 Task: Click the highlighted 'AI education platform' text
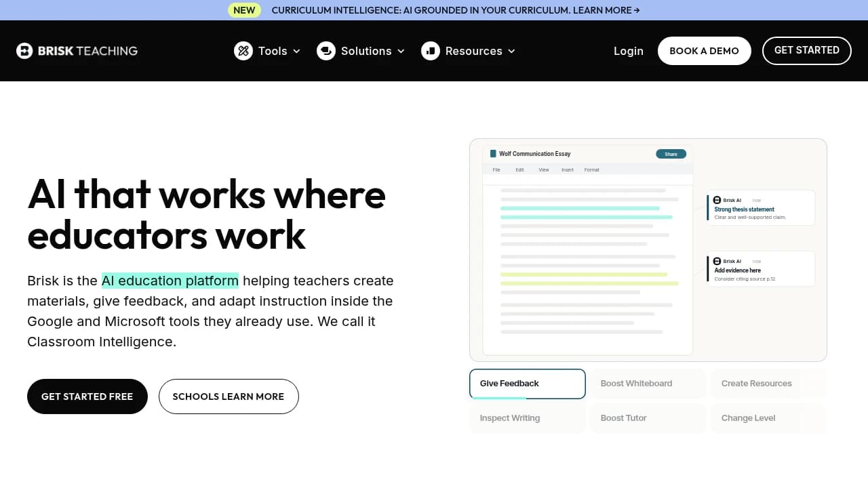point(170,281)
